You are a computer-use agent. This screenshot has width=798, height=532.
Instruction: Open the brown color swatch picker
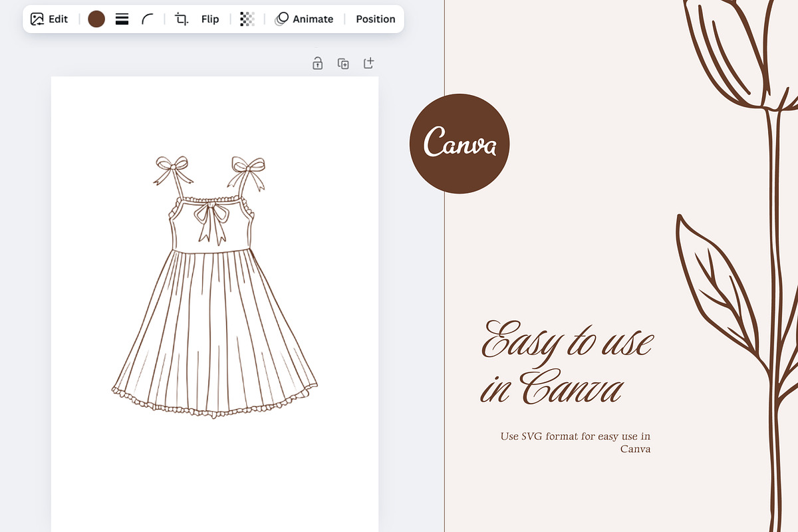pyautogui.click(x=96, y=19)
